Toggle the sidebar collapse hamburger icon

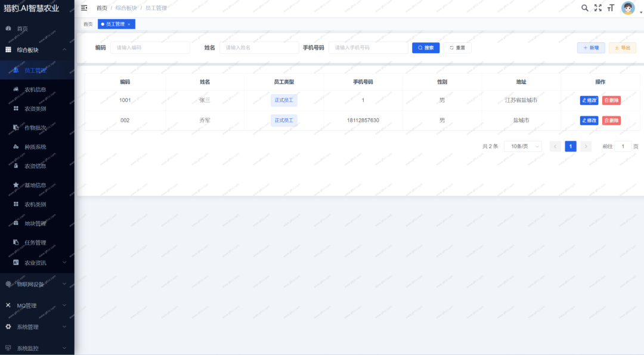(x=84, y=8)
